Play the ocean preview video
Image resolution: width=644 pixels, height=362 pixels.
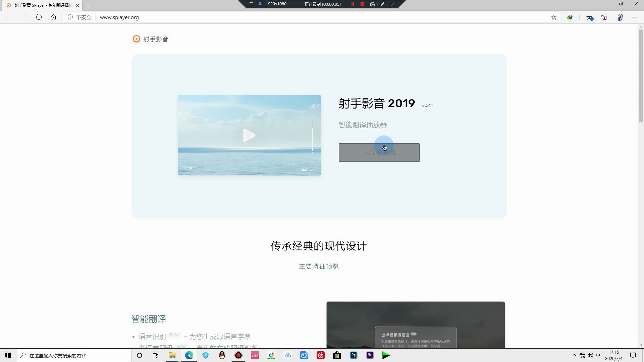249,135
